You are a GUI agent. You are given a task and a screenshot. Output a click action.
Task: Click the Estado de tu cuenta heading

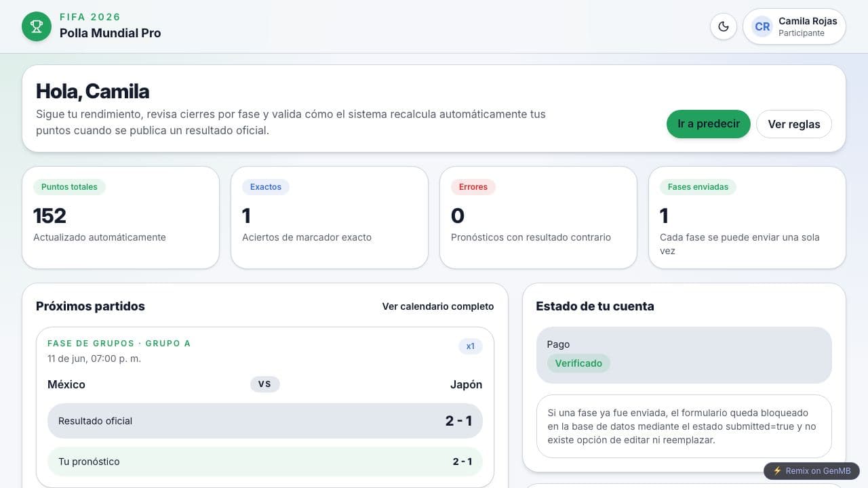(595, 306)
